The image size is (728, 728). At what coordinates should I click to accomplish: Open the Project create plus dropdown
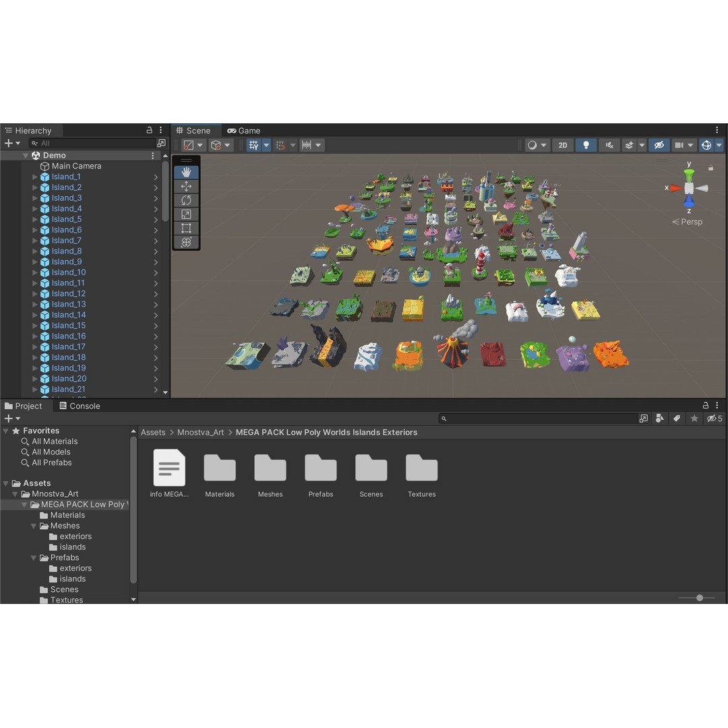pyautogui.click(x=12, y=419)
